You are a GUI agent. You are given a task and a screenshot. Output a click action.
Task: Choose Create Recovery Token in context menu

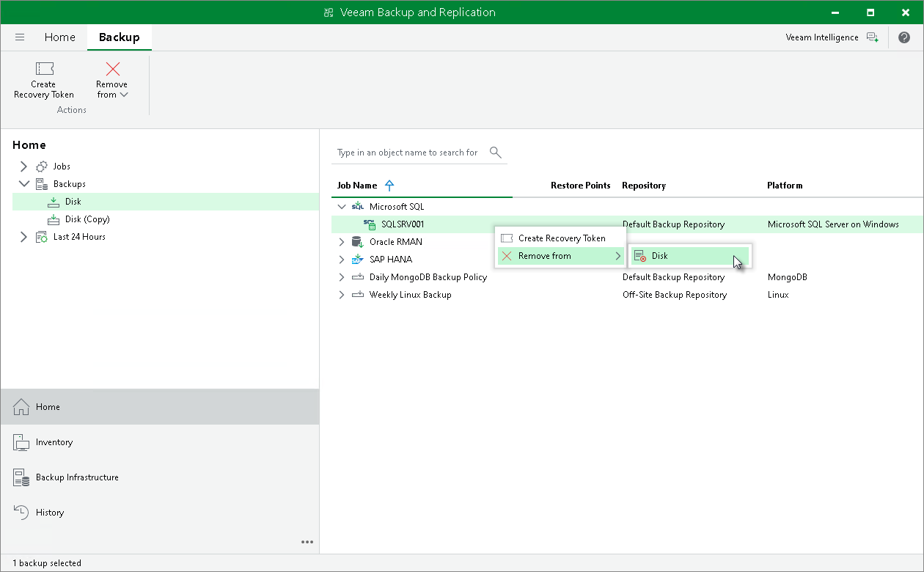(562, 238)
